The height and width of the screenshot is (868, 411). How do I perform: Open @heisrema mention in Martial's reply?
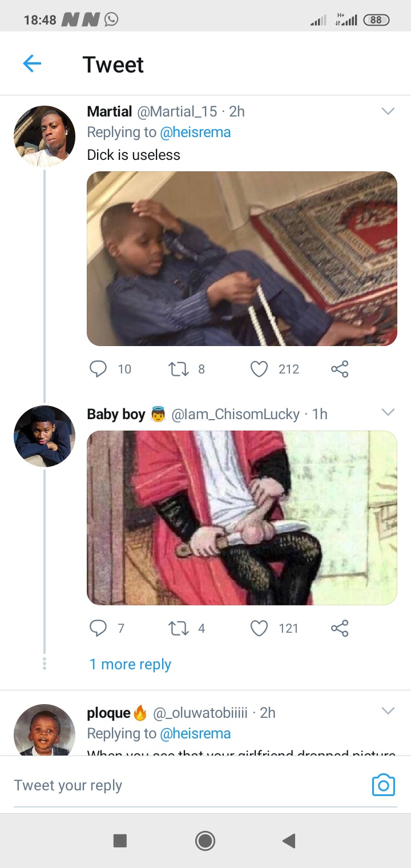(195, 132)
